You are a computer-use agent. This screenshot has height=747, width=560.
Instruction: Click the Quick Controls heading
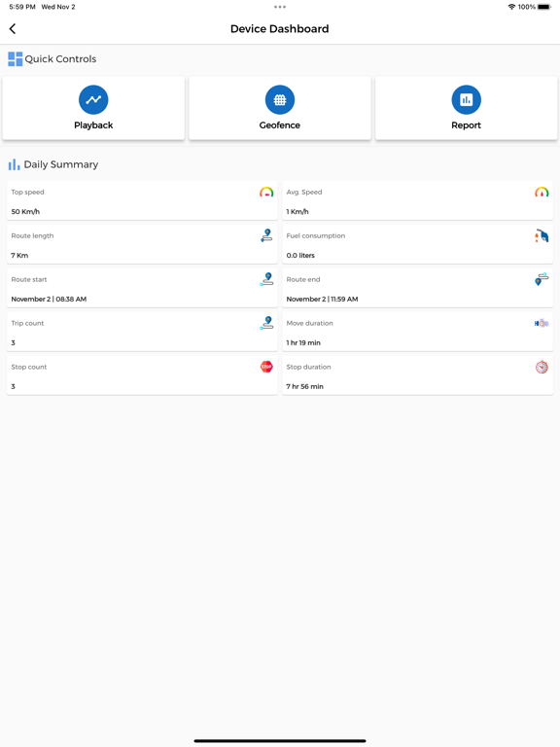[x=60, y=59]
